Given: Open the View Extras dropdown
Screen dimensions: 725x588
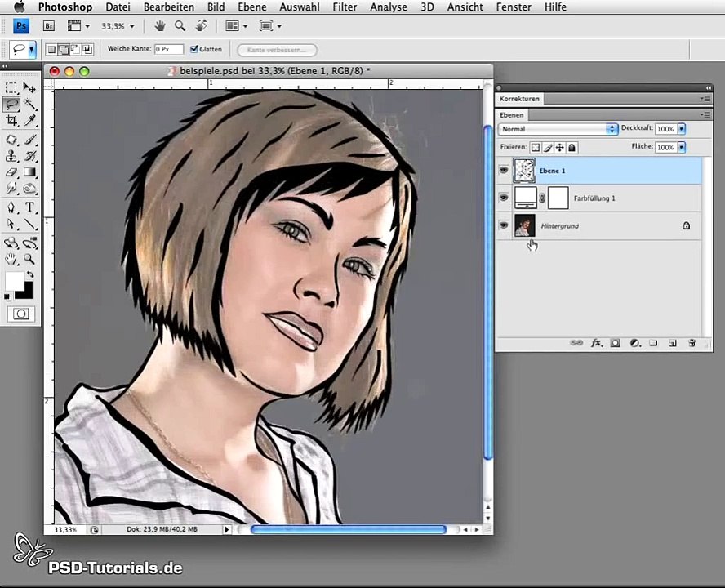Looking at the screenshot, I should coord(78,26).
